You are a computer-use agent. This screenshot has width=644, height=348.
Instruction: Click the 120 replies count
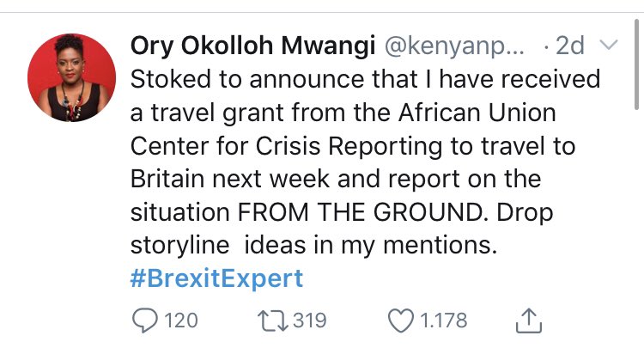179,321
